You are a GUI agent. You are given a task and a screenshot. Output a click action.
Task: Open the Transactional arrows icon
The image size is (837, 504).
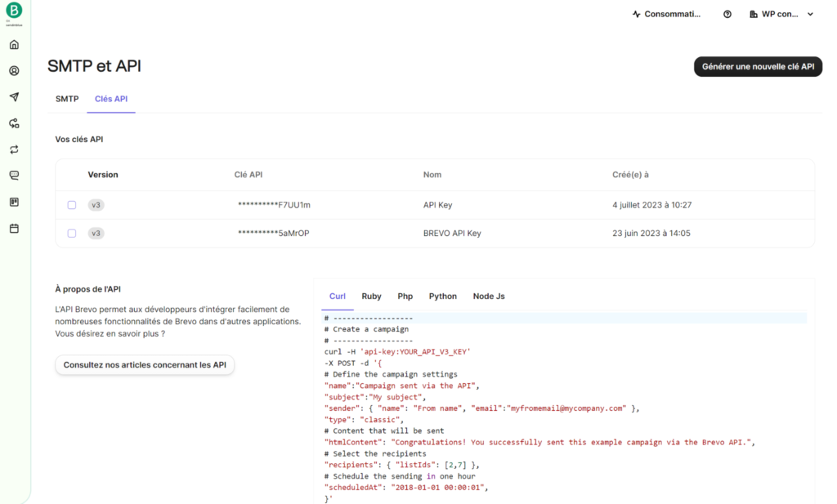pos(15,149)
